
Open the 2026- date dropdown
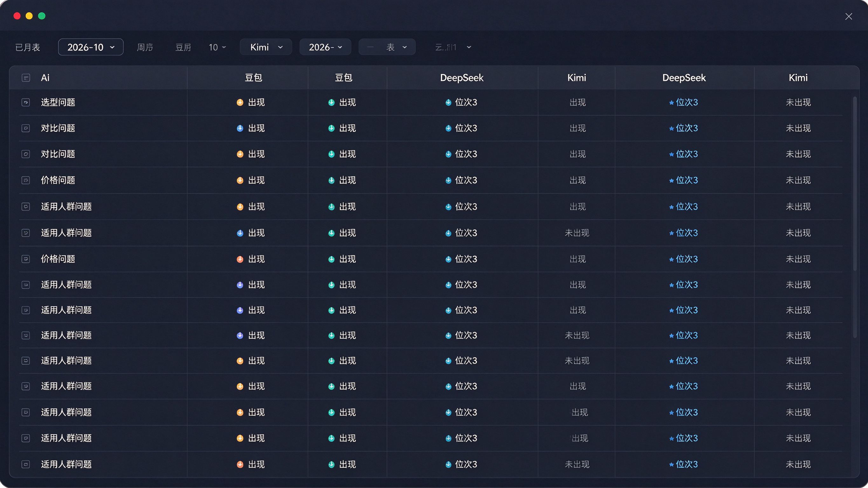pos(325,47)
